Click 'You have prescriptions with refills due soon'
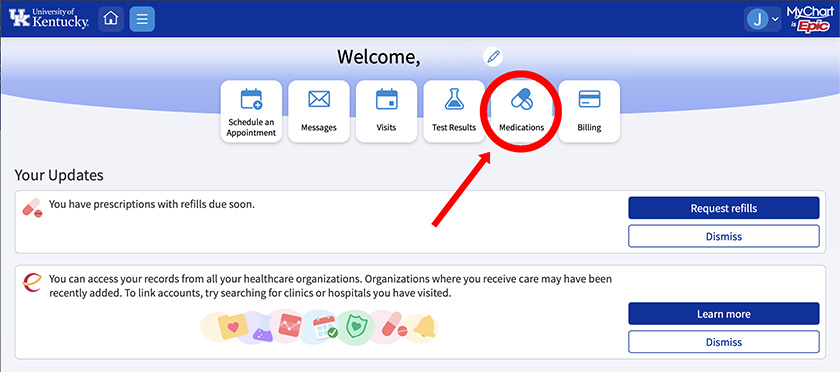Viewport: 840px width, 372px height. pyautogui.click(x=152, y=204)
